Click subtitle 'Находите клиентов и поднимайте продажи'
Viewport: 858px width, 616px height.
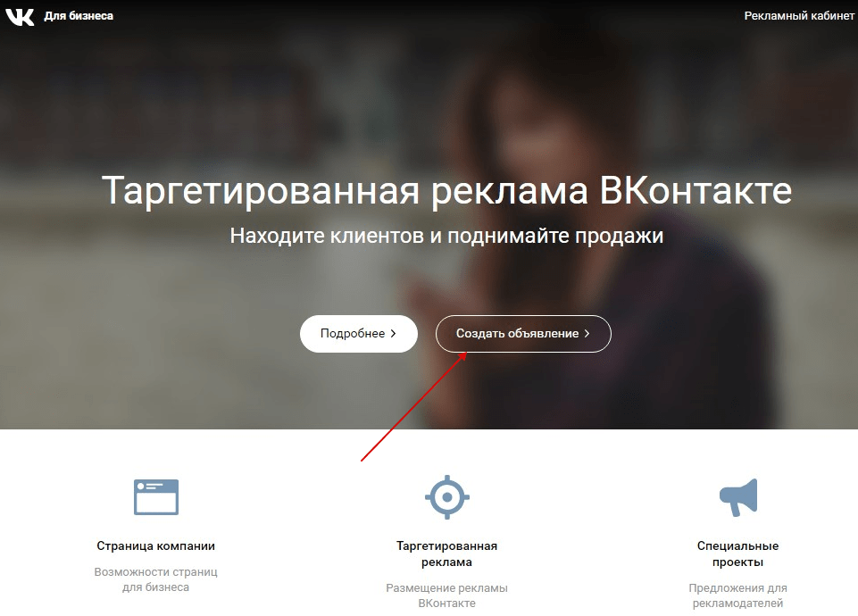point(446,236)
